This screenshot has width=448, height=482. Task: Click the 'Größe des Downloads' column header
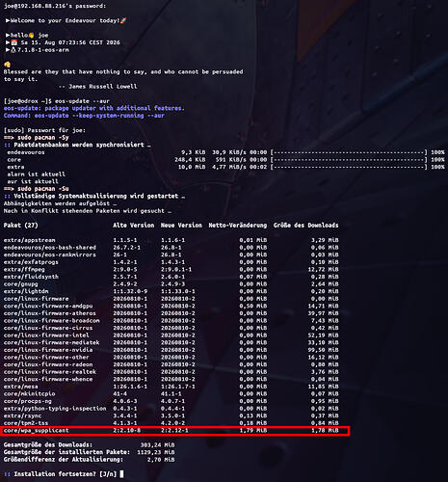(x=306, y=226)
